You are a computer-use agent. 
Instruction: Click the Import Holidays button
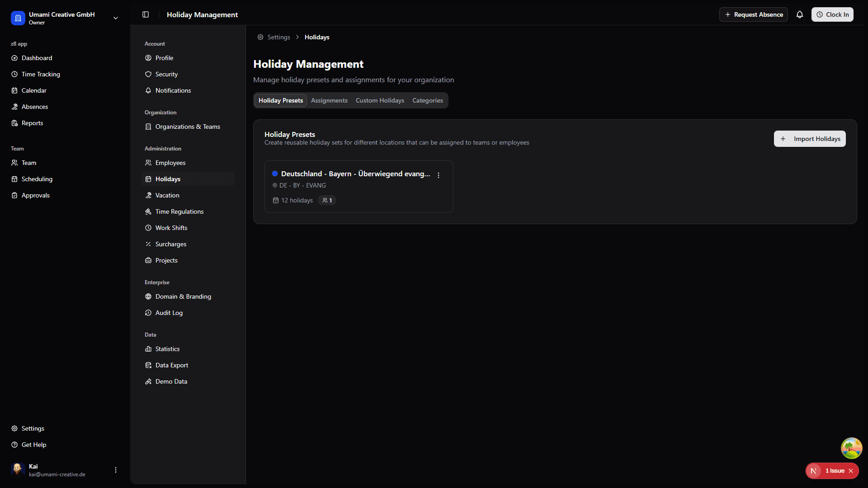point(810,139)
